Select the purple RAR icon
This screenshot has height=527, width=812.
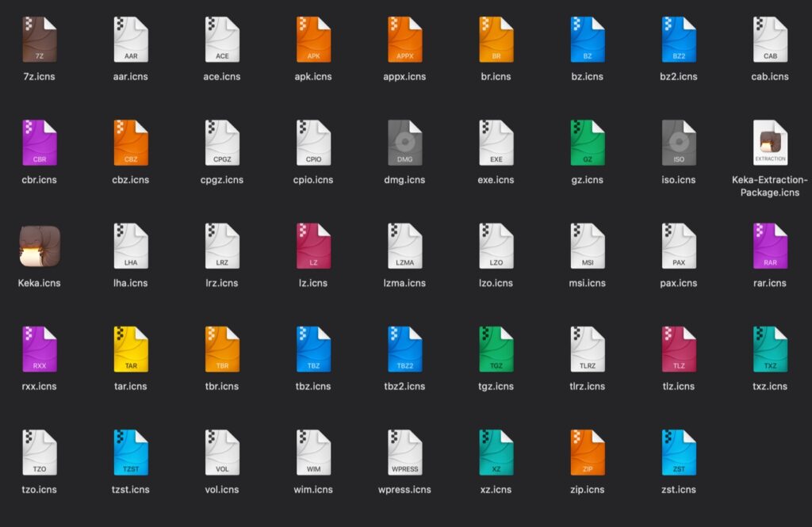[x=770, y=246]
